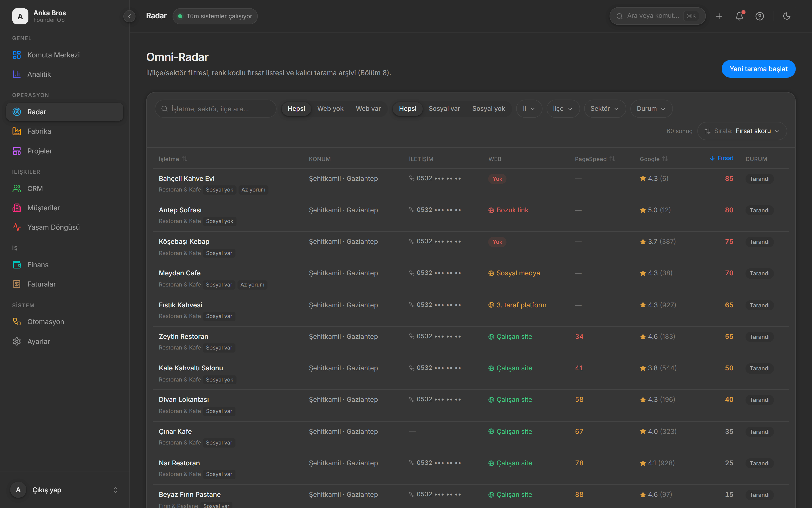Click Az yorum tag on Meydan Cafe
Screen dimensions: 812x508
pos(252,284)
